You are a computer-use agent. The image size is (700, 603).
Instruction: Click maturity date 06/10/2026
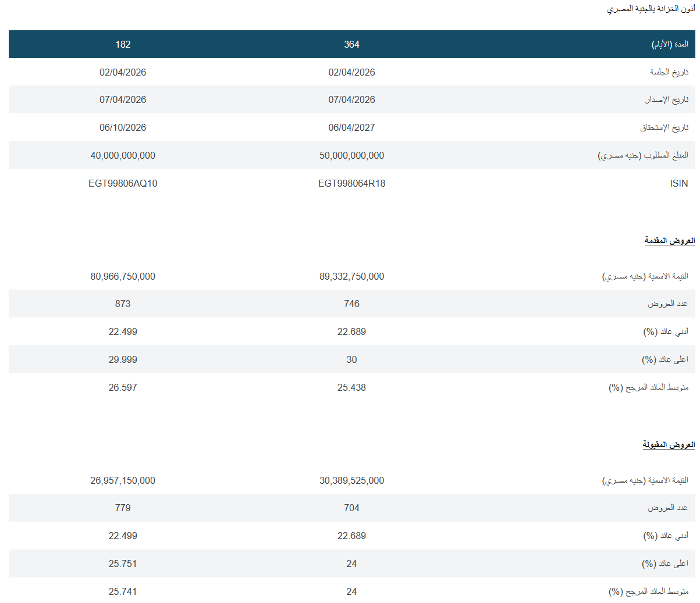(123, 127)
